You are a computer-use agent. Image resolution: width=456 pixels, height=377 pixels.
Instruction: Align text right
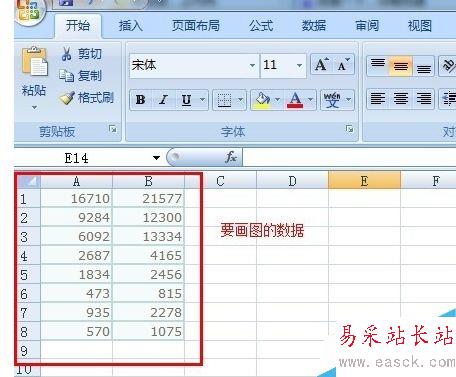[423, 99]
